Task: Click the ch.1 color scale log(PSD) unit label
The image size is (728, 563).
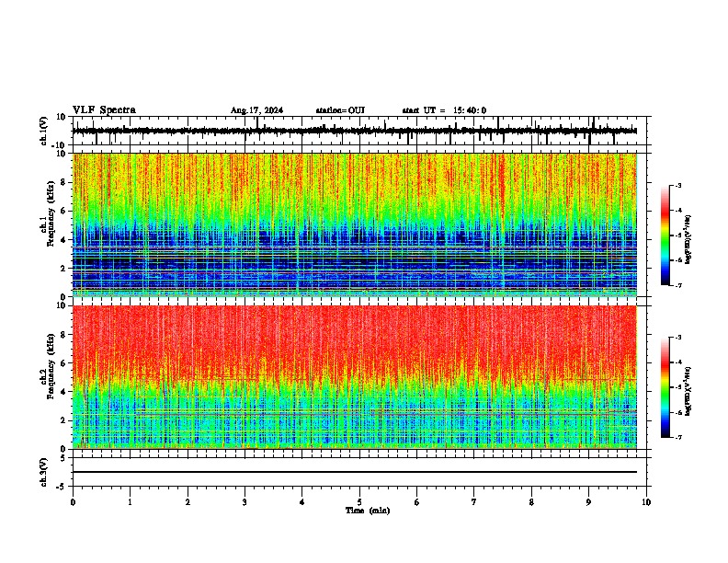Action: [x=688, y=240]
